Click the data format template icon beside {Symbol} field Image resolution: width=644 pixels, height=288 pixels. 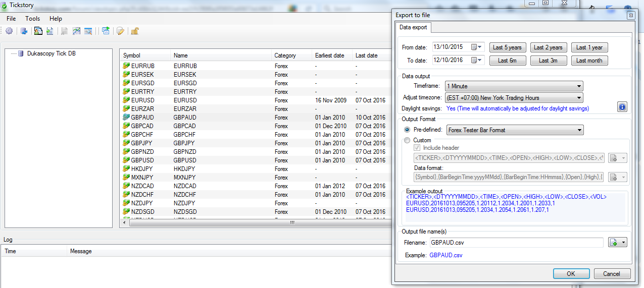614,177
